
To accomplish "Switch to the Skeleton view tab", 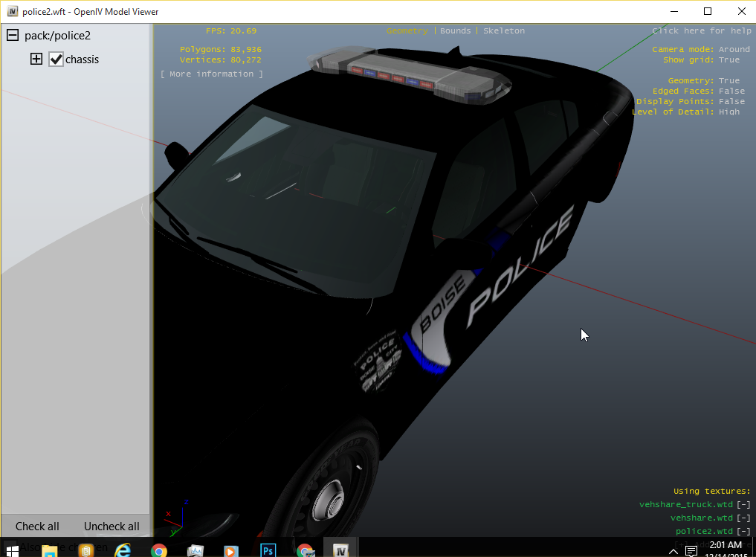I will (x=504, y=31).
